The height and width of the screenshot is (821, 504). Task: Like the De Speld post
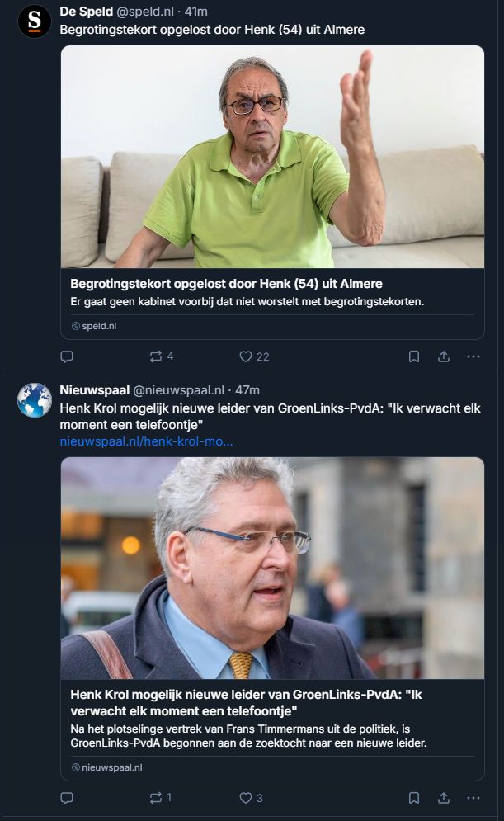[x=254, y=356]
